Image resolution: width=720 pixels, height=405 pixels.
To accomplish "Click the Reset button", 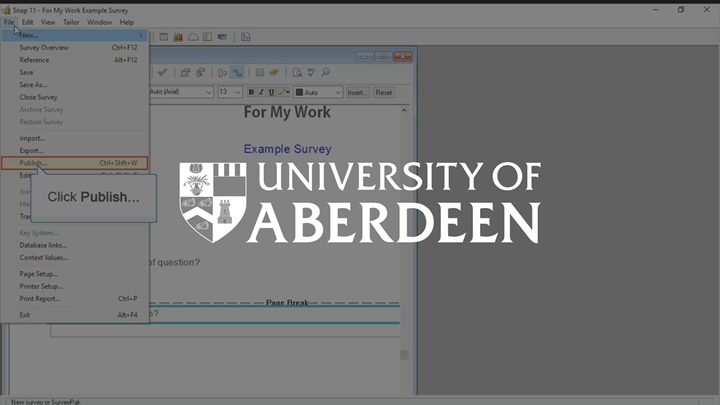I will click(x=384, y=92).
